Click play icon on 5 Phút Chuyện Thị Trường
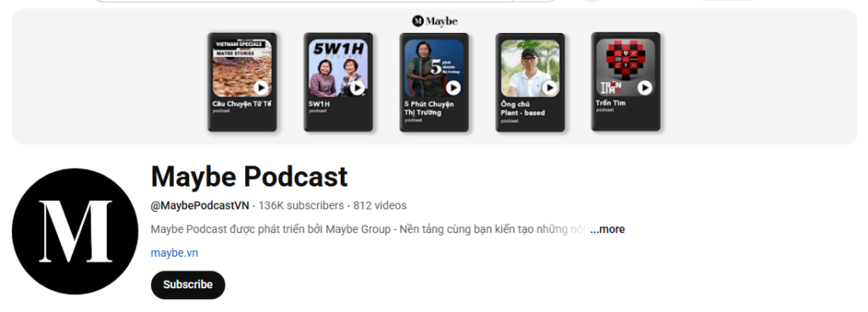The height and width of the screenshot is (312, 868). tap(453, 87)
